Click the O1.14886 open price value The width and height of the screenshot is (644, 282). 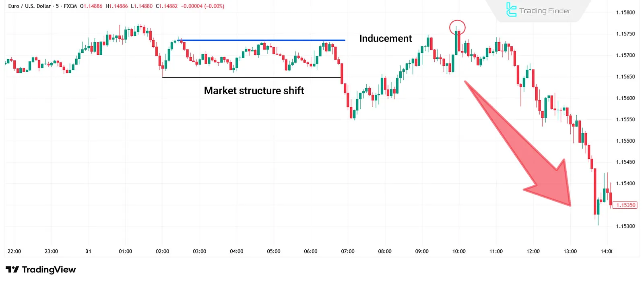91,6
